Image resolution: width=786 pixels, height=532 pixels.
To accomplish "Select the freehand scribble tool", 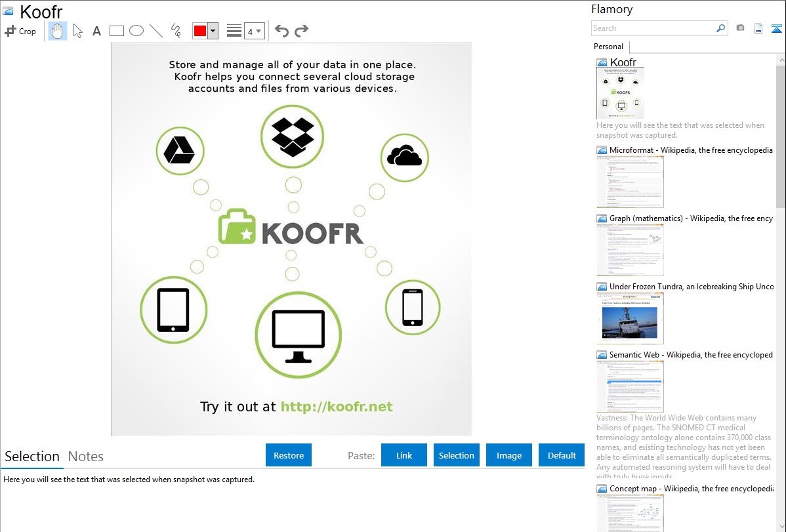I will 176,31.
